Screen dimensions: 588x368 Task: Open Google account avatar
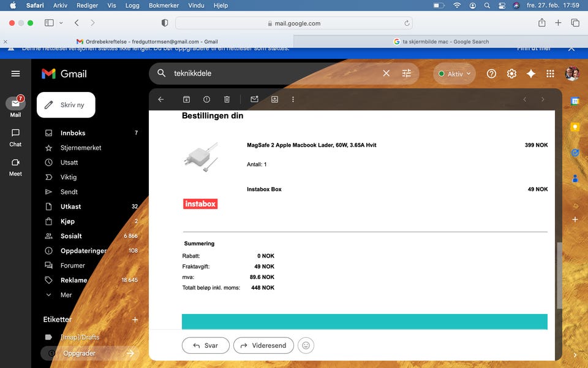coord(572,74)
